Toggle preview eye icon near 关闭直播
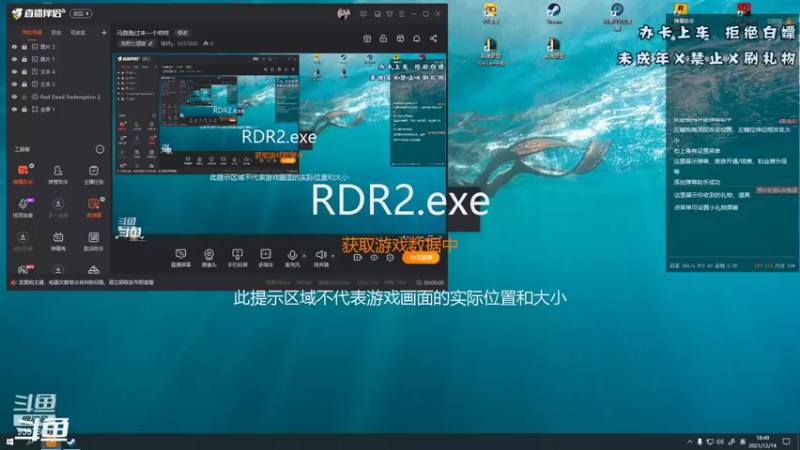This screenshot has width=800, height=450. tap(374, 258)
